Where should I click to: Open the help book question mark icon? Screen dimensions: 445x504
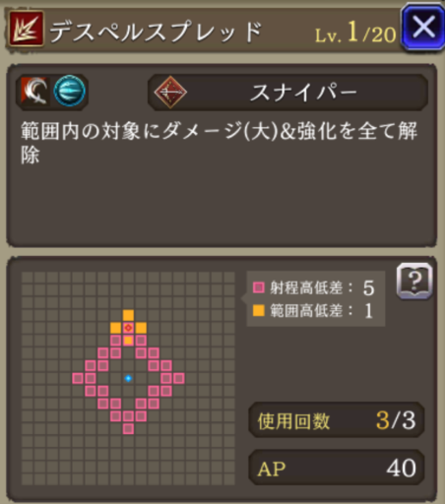(x=414, y=281)
